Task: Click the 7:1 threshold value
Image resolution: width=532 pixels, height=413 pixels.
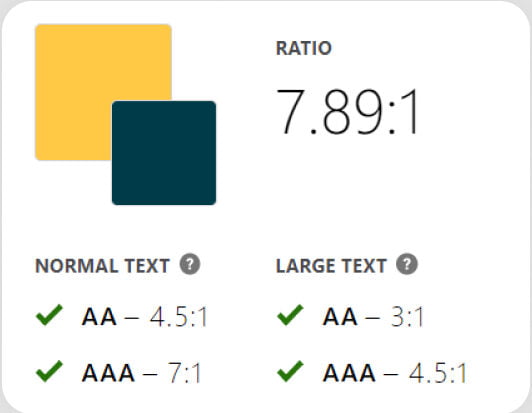Action: click(x=185, y=373)
